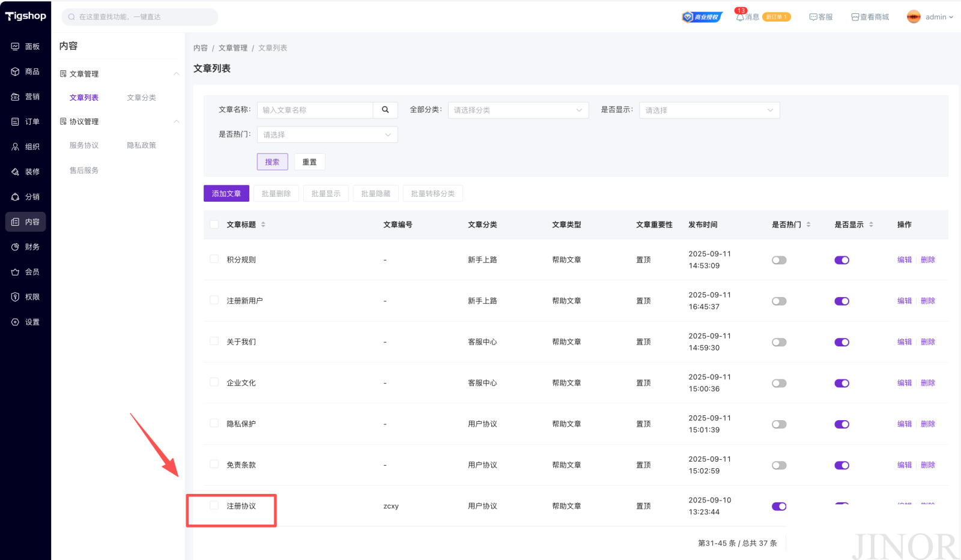Open the 全部分类 category dropdown
The height and width of the screenshot is (560, 961).
click(x=518, y=110)
